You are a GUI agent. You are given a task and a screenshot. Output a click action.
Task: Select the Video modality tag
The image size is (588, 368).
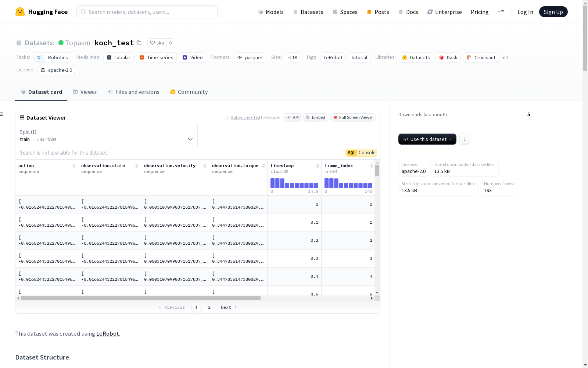pos(193,57)
